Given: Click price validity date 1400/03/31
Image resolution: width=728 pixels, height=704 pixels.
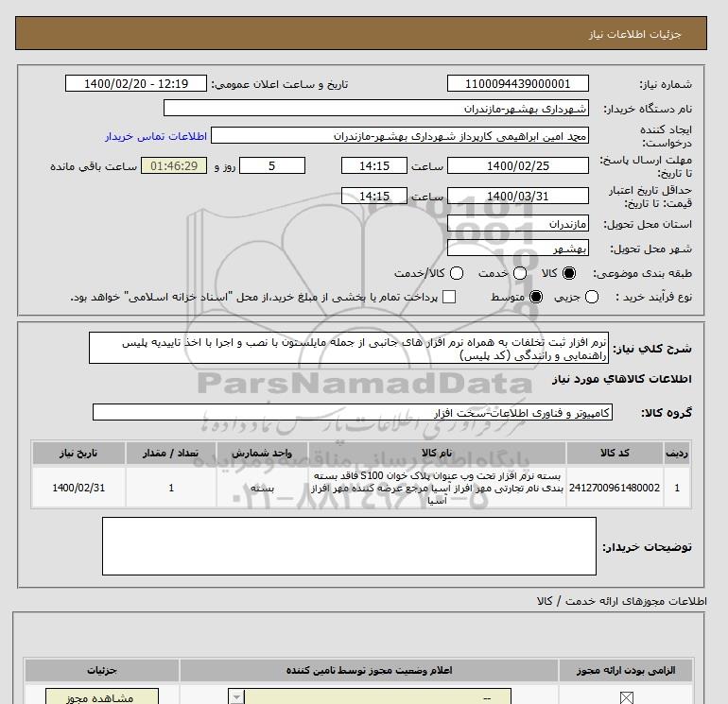Looking at the screenshot, I should click(x=518, y=196).
